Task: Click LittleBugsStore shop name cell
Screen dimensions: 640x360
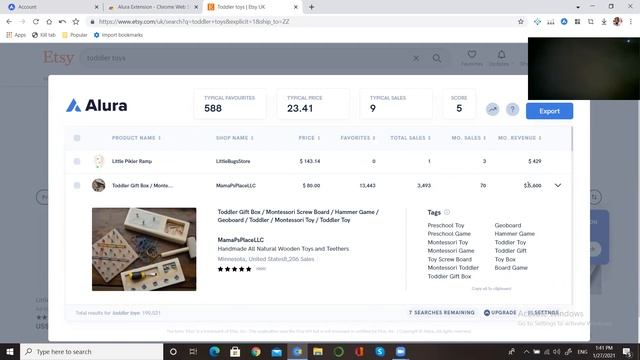Action: [233, 161]
